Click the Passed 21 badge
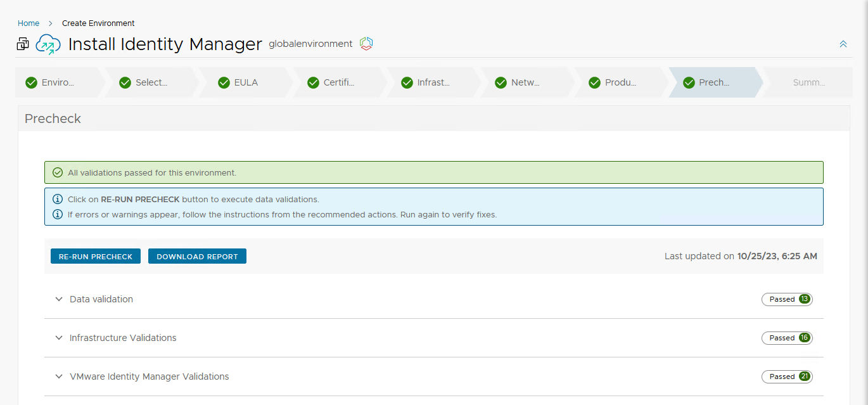Viewport: 868px width, 405px height. click(x=787, y=376)
